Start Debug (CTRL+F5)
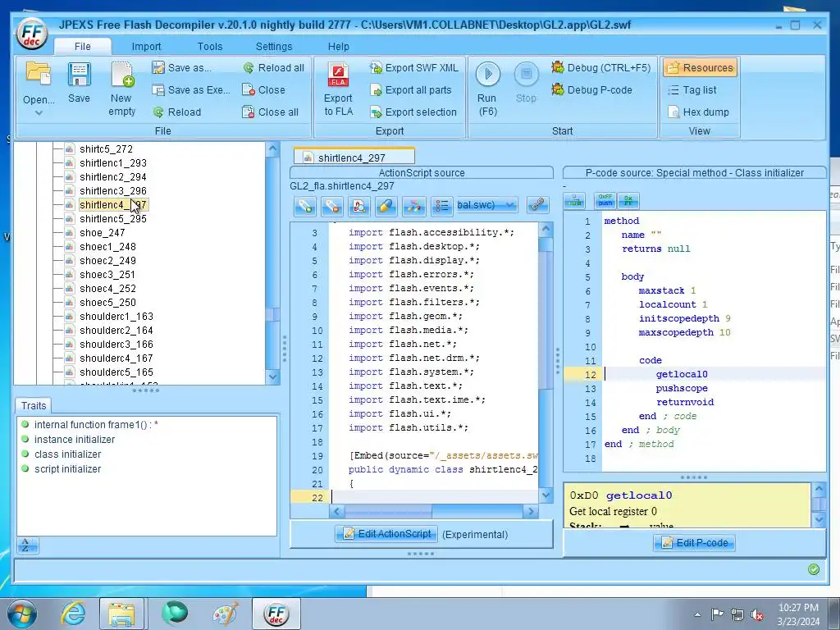Viewport: 840px width, 630px height. tap(601, 67)
